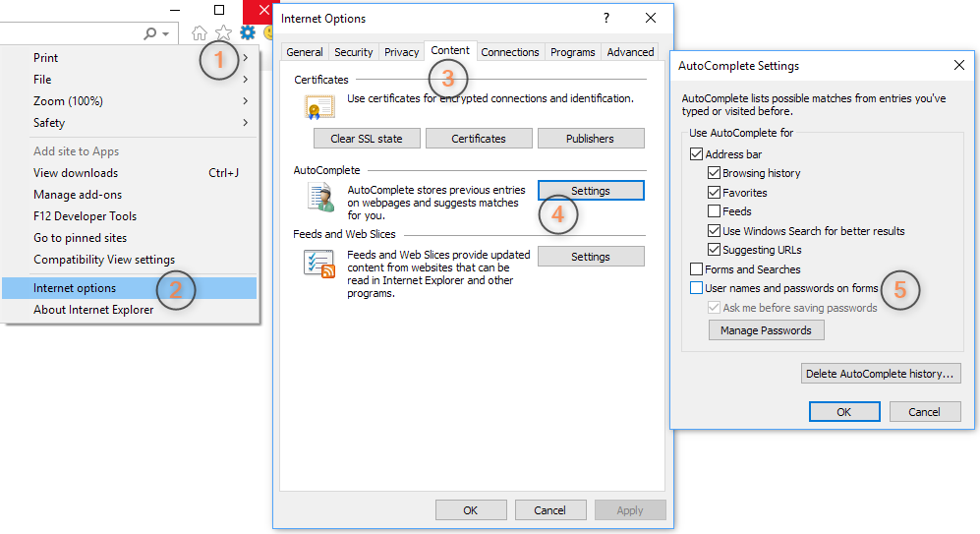Switch to the Security tab
980x534 pixels.
353,52
